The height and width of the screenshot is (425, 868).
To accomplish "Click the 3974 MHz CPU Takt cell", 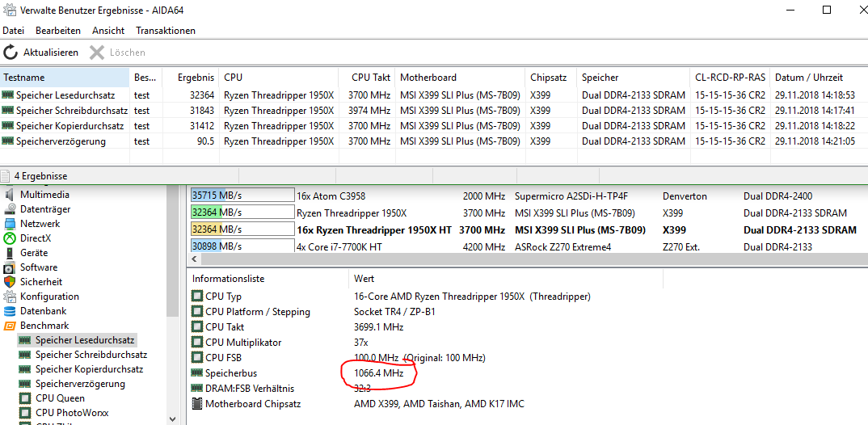I will click(369, 111).
